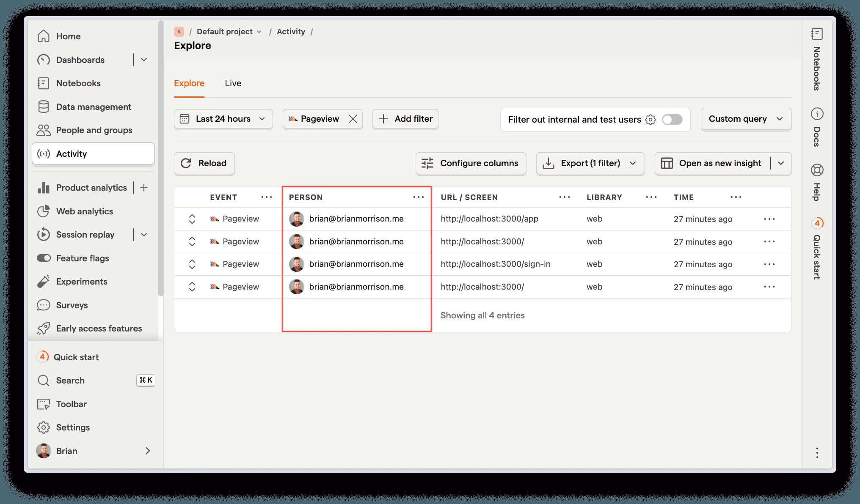The width and height of the screenshot is (860, 504).
Task: Open Notebooks icon in right side panel
Action: click(817, 34)
